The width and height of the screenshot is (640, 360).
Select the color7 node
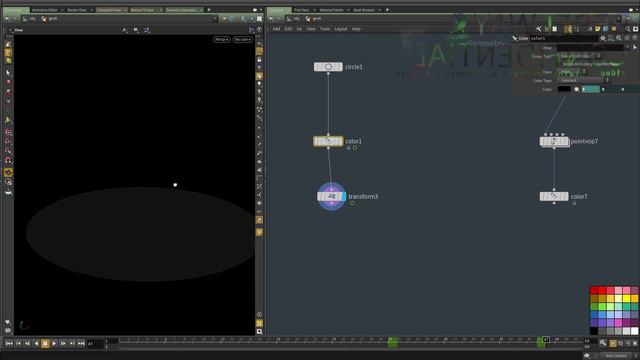(x=554, y=196)
